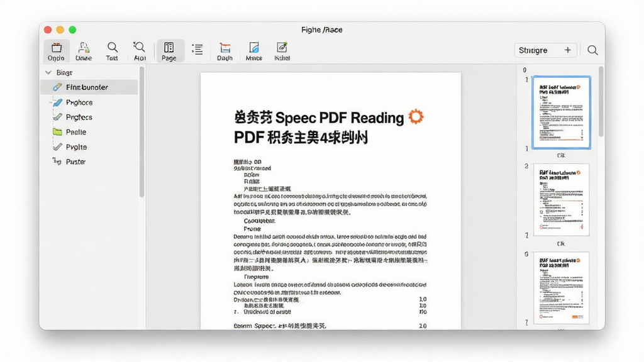The height and width of the screenshot is (362, 644).
Task: Select the third page thumbnail
Action: [561, 288]
